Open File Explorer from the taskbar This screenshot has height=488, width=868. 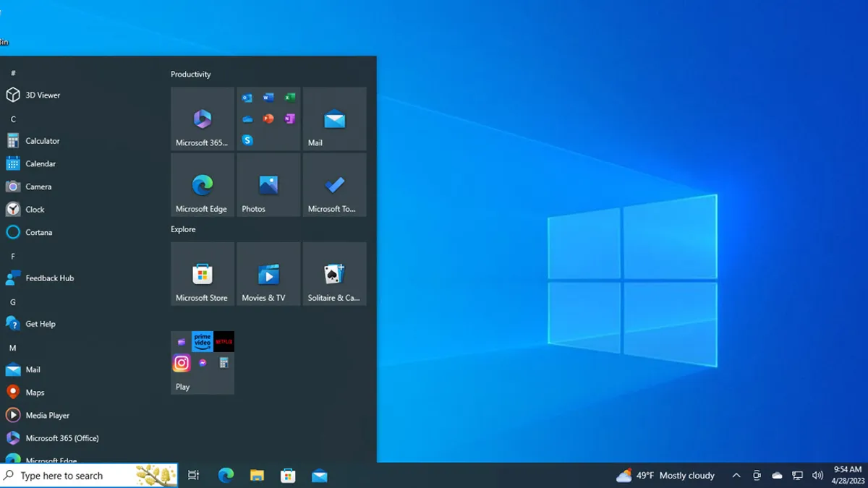point(257,476)
